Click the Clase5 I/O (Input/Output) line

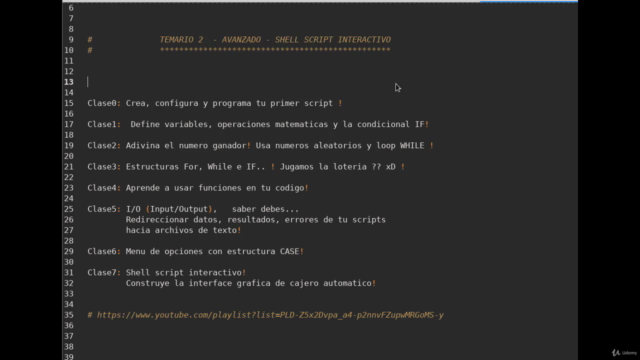pos(193,209)
